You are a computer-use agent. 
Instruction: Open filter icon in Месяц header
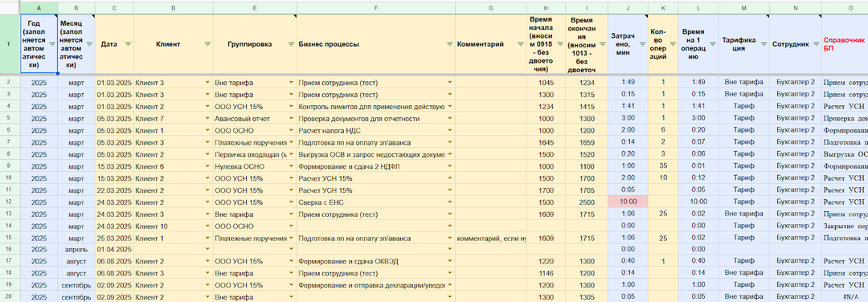click(x=90, y=43)
